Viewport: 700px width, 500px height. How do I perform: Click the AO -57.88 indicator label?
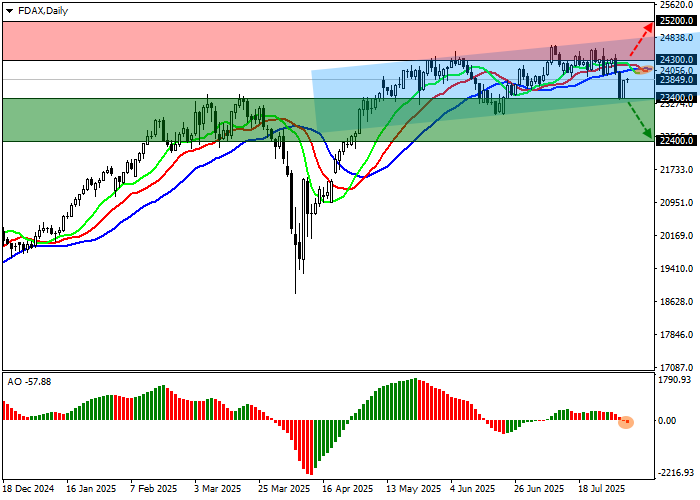[29, 382]
